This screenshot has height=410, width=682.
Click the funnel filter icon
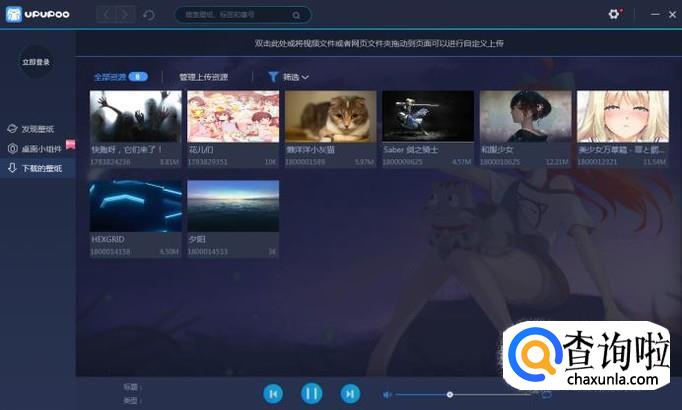tap(273, 77)
